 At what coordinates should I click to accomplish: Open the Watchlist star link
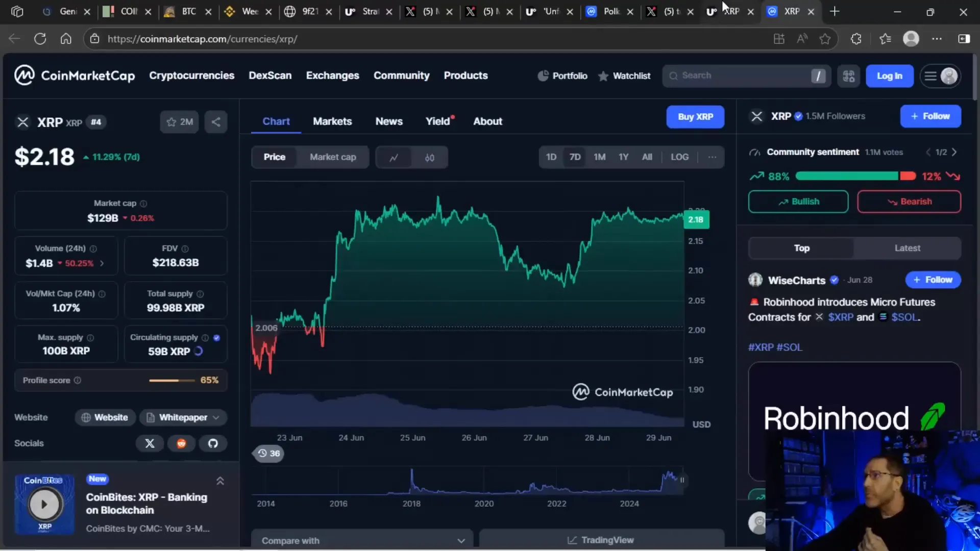624,76
